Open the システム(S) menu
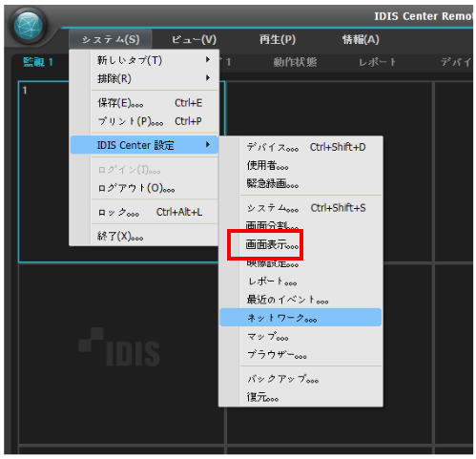The width and height of the screenshot is (476, 459). click(x=111, y=39)
